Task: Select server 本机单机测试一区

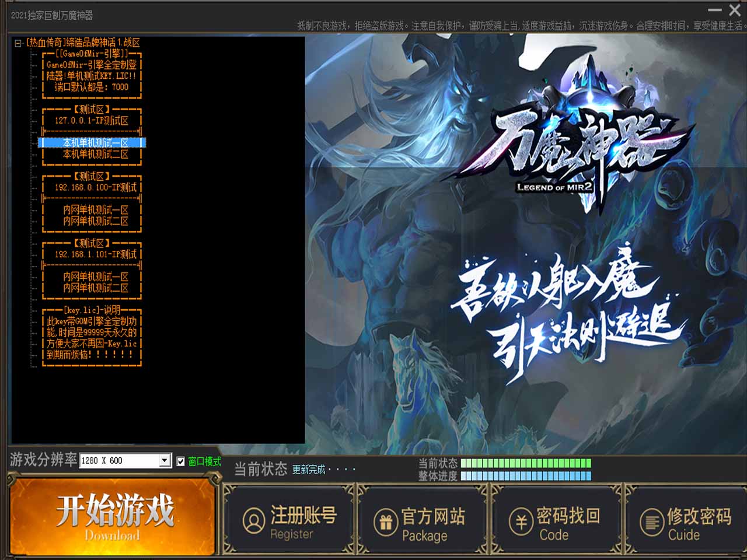Action: [x=92, y=143]
